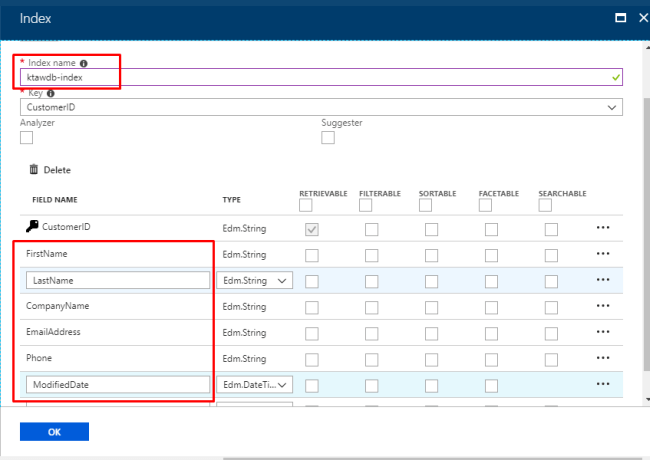Click the Index name info icon
The height and width of the screenshot is (460, 650).
[84, 63]
